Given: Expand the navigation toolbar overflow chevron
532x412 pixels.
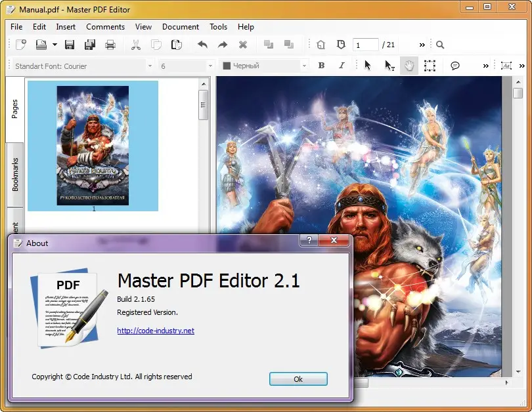Looking at the screenshot, I should coord(422,45).
